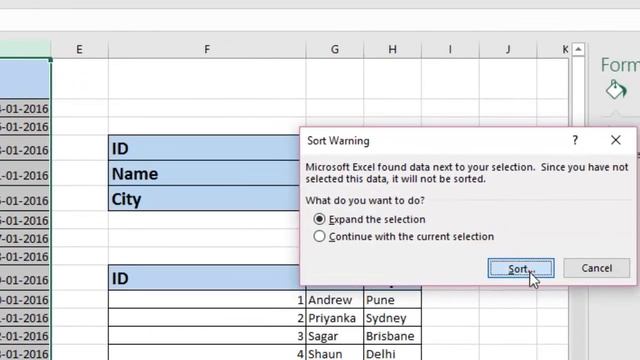This screenshot has height=360, width=640.
Task: Choose Continue with the current selection option
Action: [x=319, y=236]
